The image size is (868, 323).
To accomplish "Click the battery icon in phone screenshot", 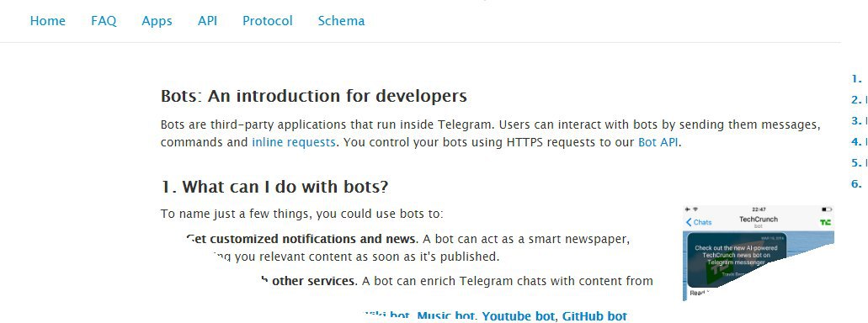I will click(827, 209).
